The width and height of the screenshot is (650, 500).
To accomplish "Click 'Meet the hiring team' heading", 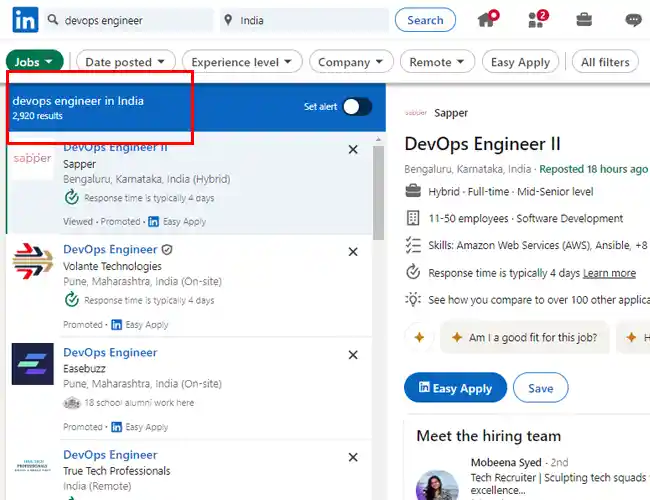I will [x=488, y=436].
